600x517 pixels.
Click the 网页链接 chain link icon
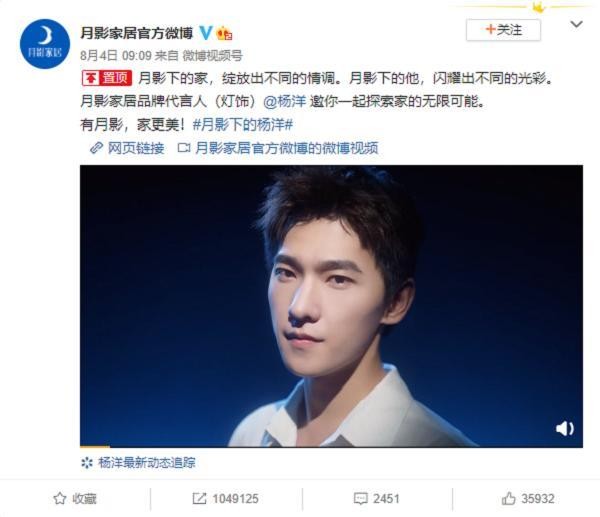point(96,148)
